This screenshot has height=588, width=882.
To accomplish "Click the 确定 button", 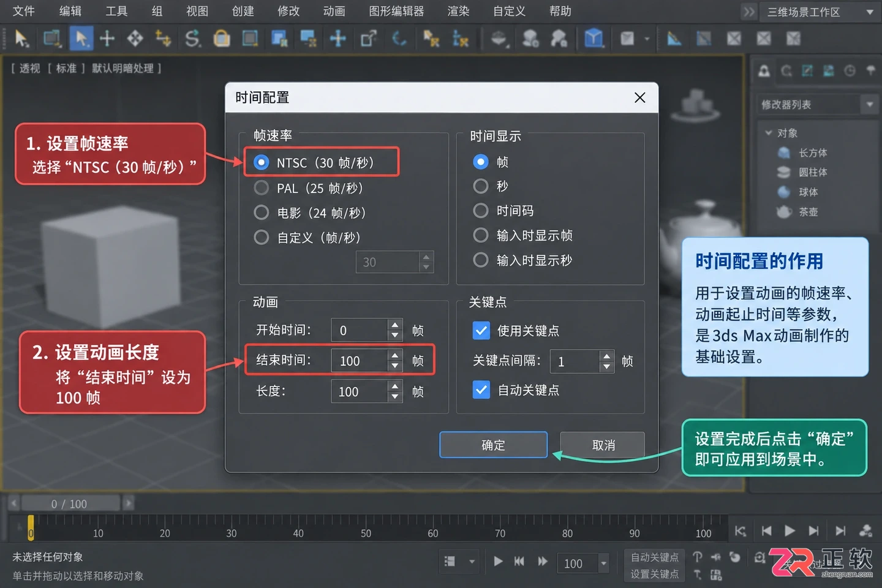I will (493, 445).
